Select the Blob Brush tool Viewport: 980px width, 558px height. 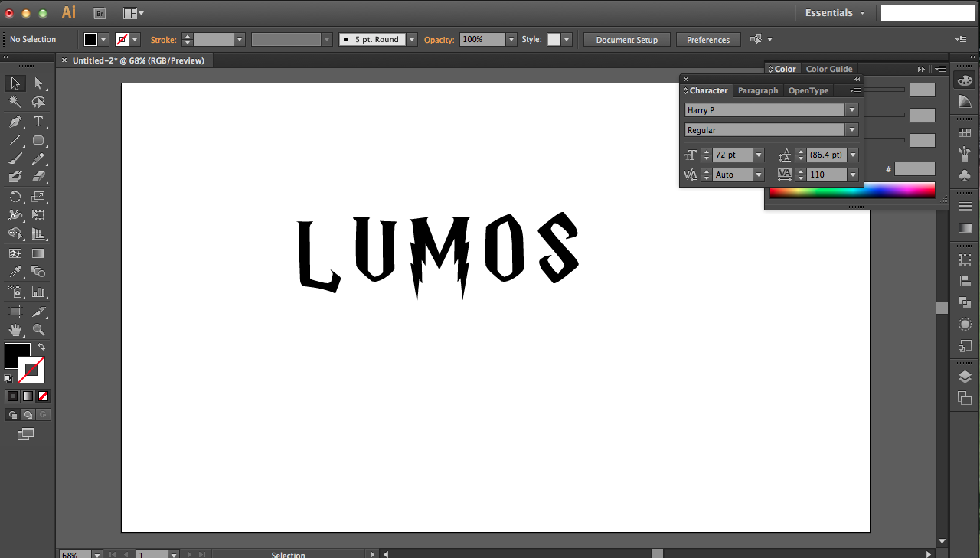click(x=15, y=178)
